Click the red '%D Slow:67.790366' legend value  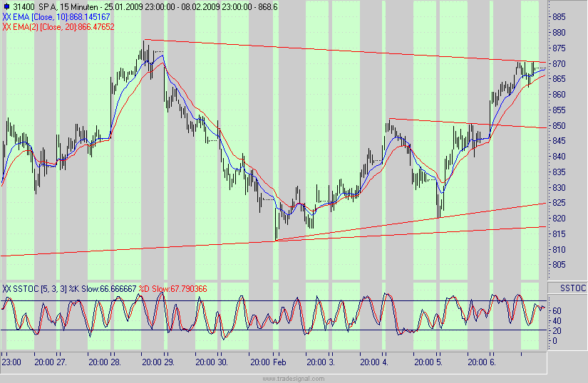point(173,288)
